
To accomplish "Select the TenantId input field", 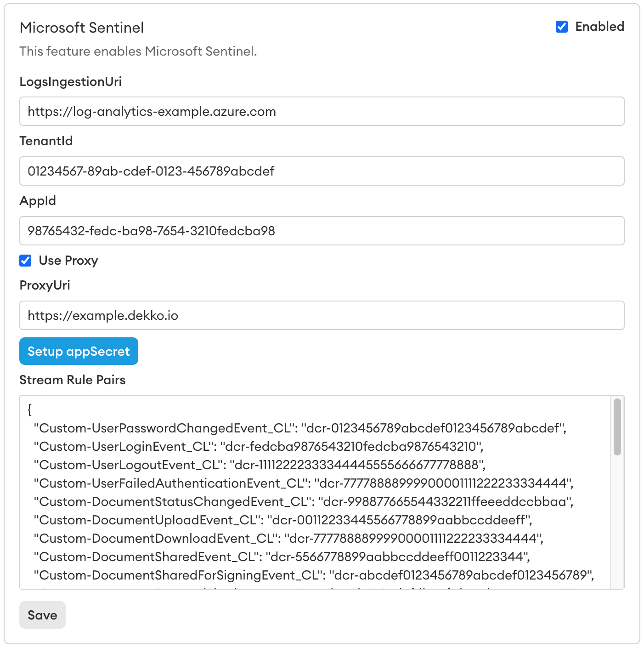I will tap(322, 171).
